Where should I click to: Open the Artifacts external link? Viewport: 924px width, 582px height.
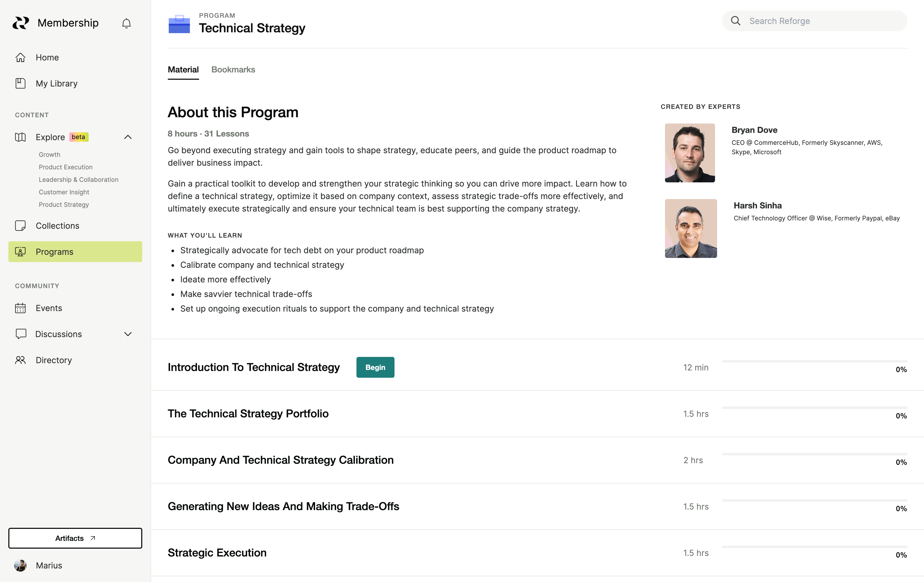(x=75, y=538)
